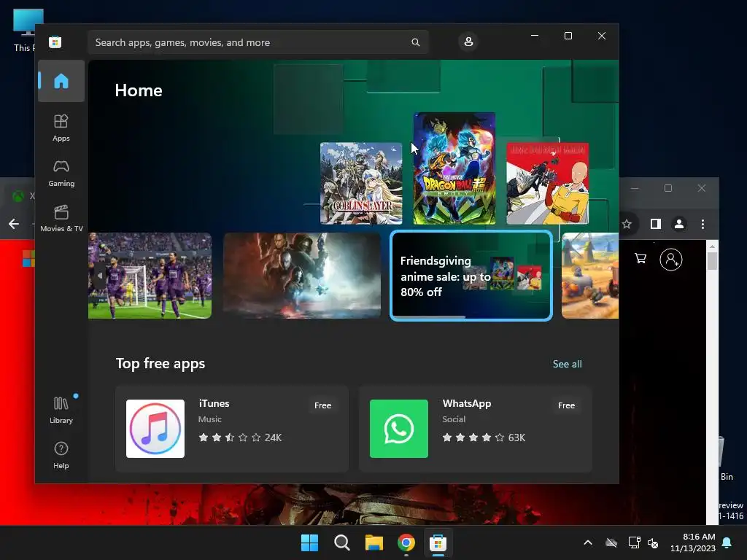Click the muted volume tray icon
This screenshot has width=747, height=560.
click(x=653, y=542)
